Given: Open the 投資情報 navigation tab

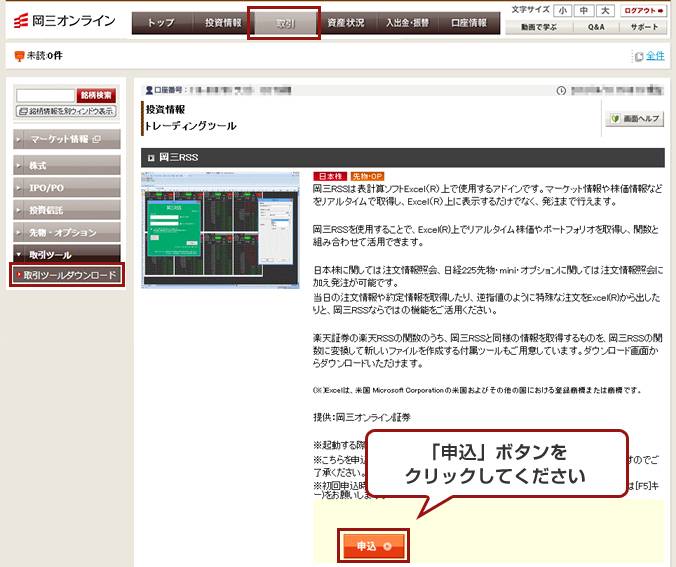Looking at the screenshot, I should click(x=223, y=23).
